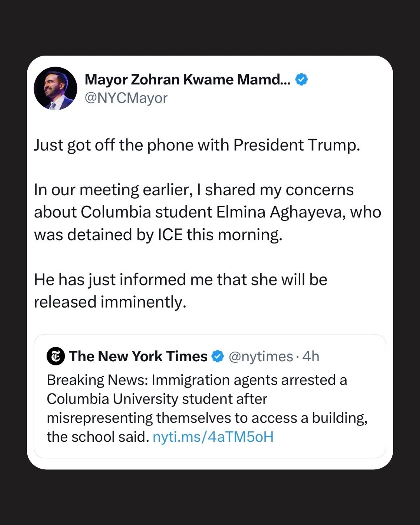
Task: Click the verified badge next to New York Times
Action: (218, 356)
